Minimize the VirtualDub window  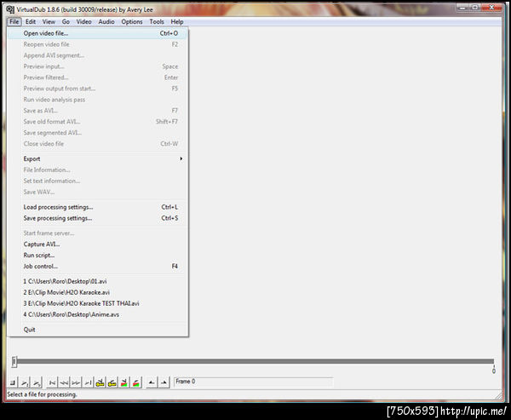coord(462,8)
